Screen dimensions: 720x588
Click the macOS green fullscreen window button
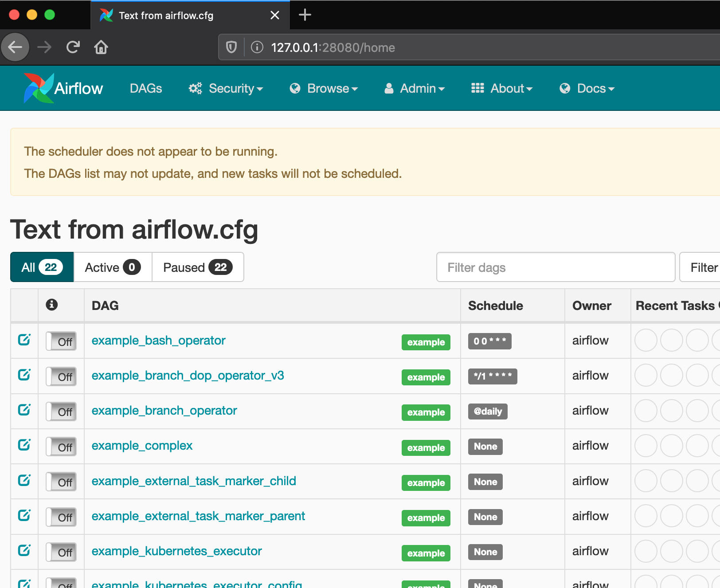(x=50, y=15)
